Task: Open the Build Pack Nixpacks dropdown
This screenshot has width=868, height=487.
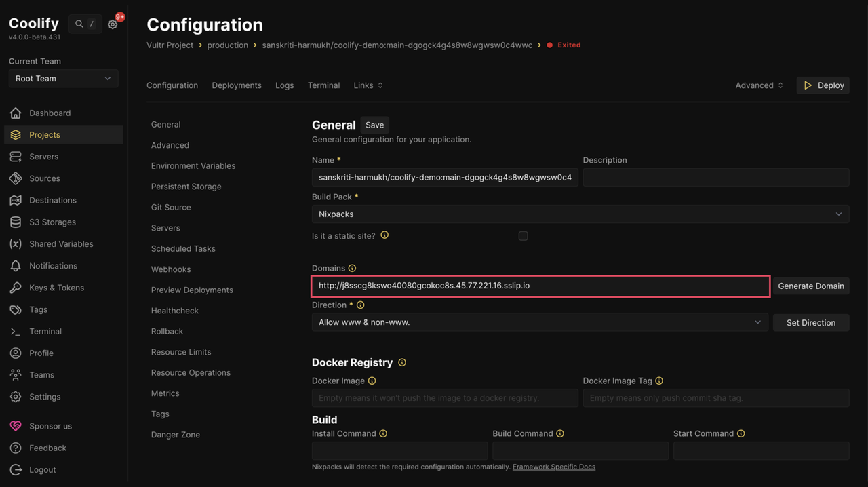Action: (580, 214)
